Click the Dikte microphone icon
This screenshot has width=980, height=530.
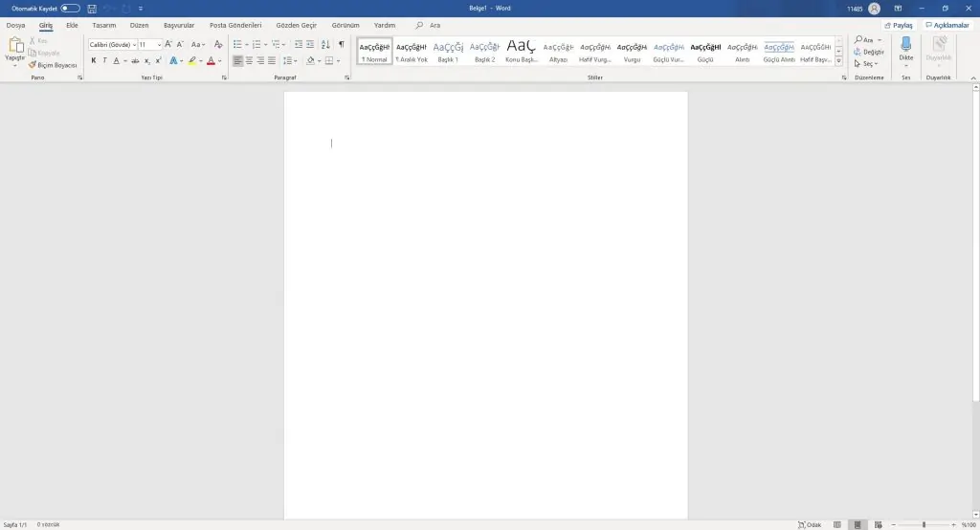tap(905, 46)
